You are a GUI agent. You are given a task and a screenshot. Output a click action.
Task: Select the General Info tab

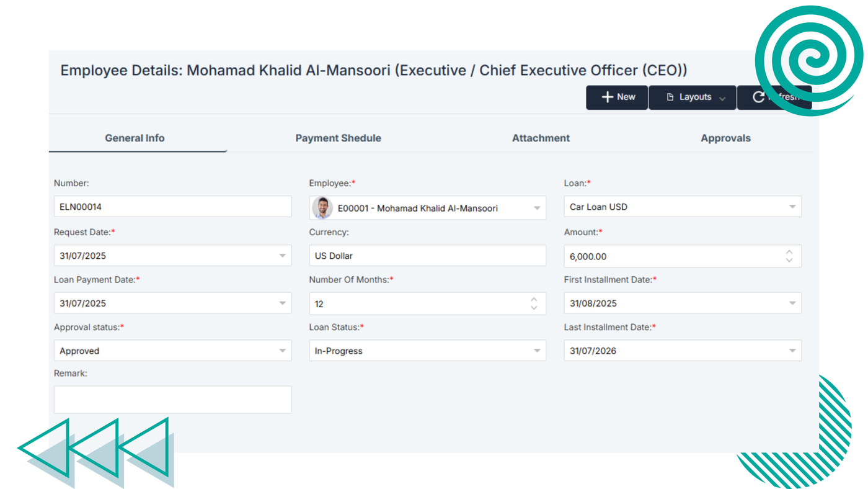[x=135, y=138]
